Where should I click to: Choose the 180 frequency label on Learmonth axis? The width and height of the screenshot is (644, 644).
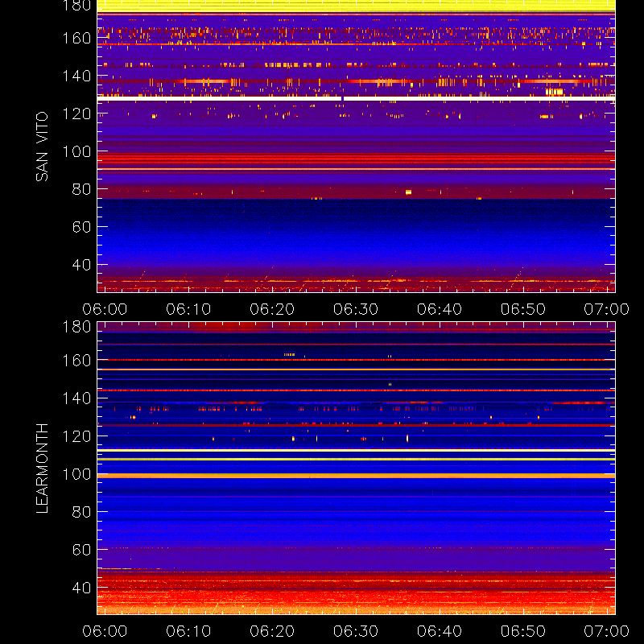point(76,327)
